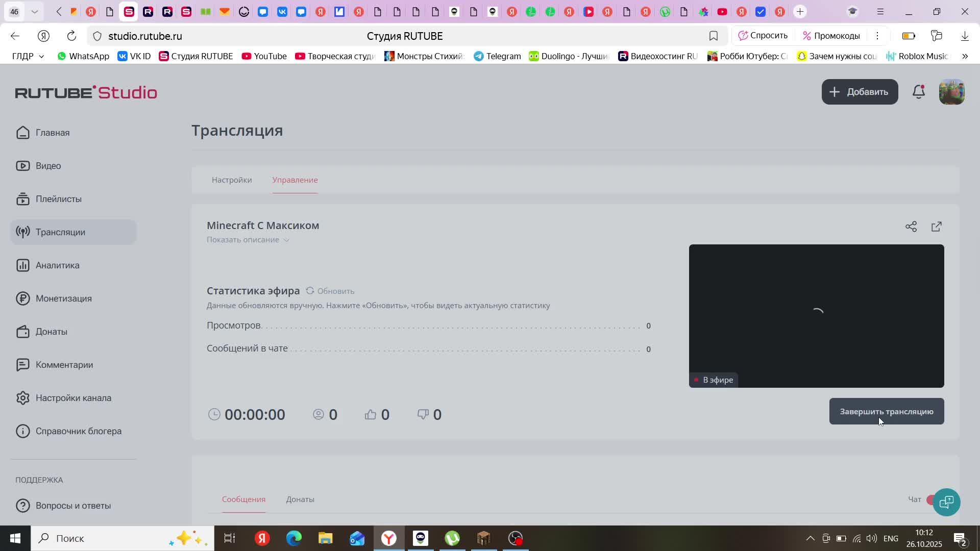Show more bookmarks overflow chevron

click(x=965, y=56)
